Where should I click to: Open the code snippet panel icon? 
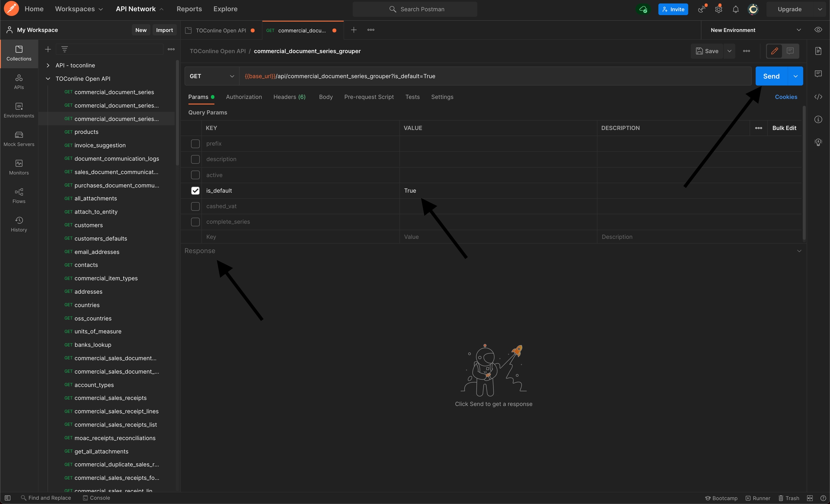tap(818, 97)
